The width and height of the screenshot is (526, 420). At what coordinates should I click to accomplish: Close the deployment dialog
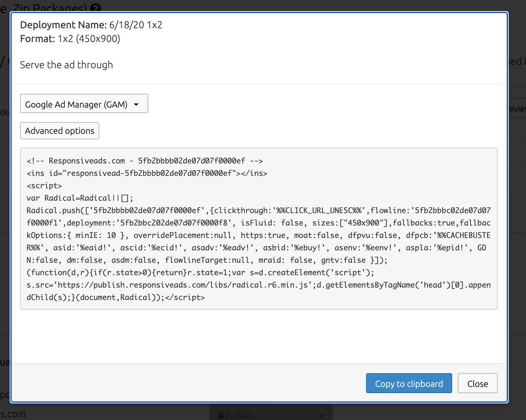coord(477,383)
